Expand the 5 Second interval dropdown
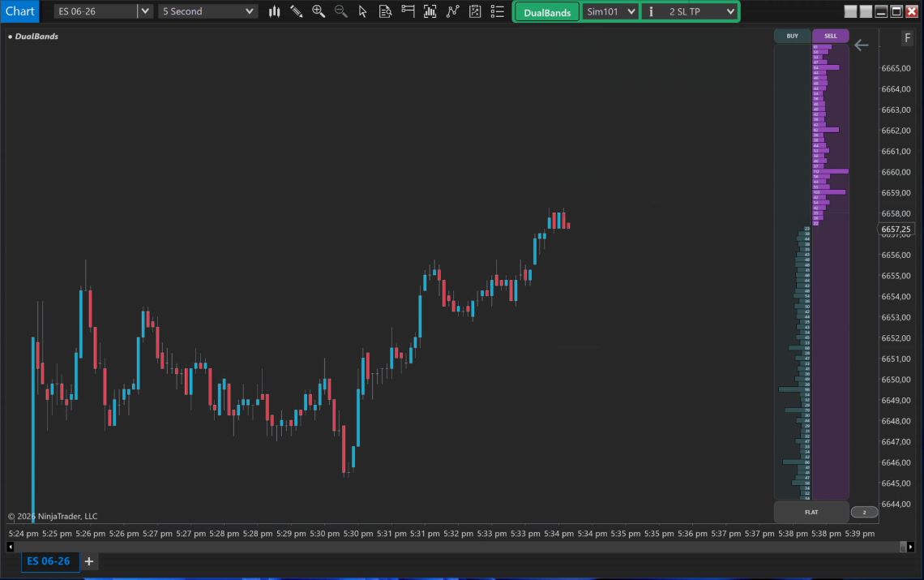The width and height of the screenshot is (924, 580). point(207,11)
